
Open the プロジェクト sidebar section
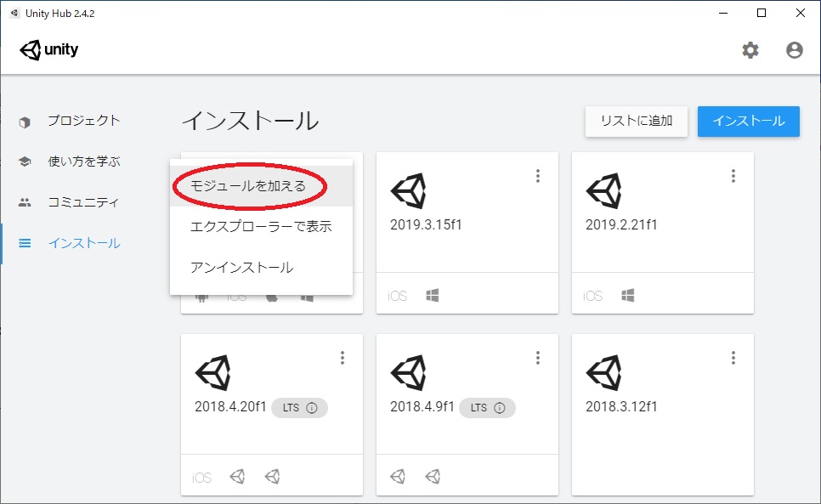click(x=84, y=121)
